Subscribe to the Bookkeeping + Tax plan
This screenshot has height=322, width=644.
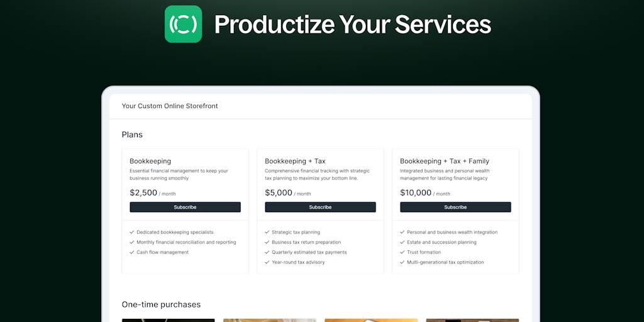(x=320, y=207)
